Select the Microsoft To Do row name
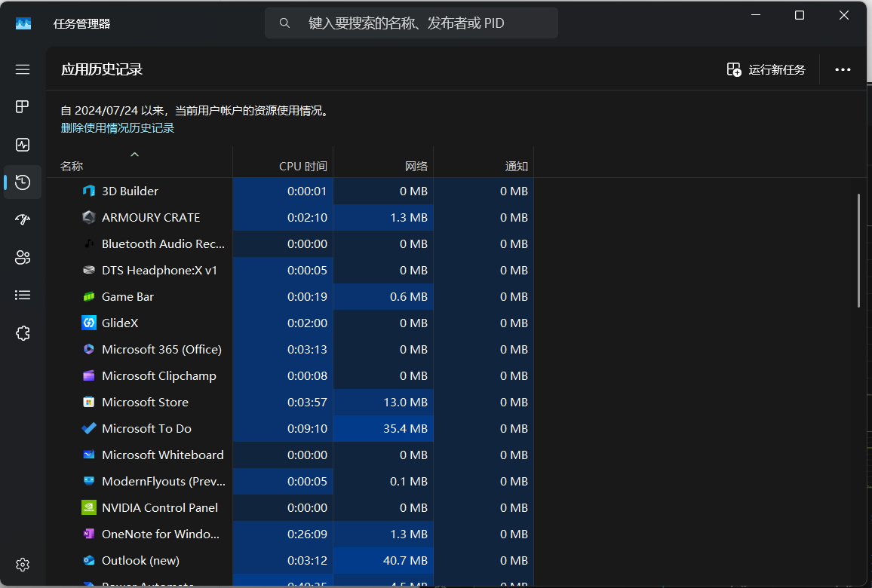 [x=146, y=428]
